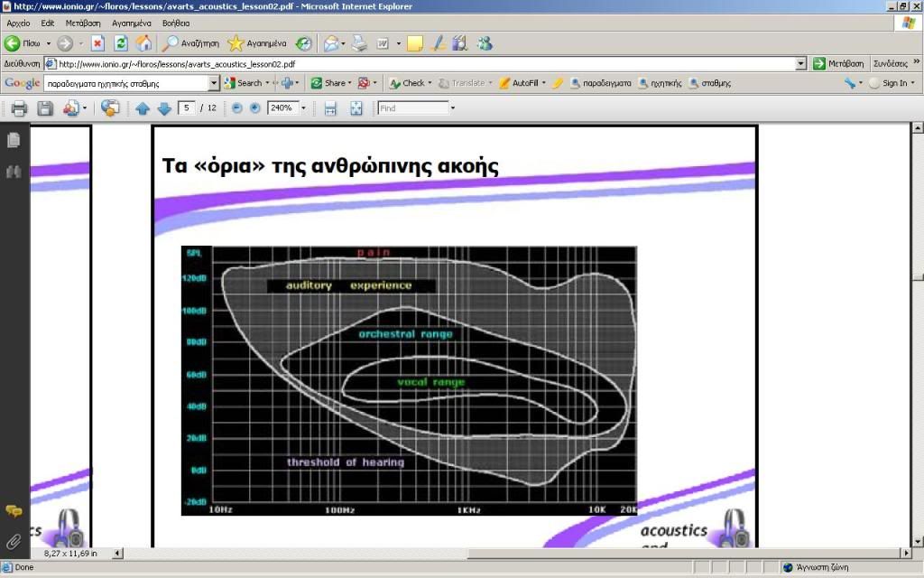Click the Μετάβαση go button
This screenshot has height=578, width=924.
click(838, 64)
